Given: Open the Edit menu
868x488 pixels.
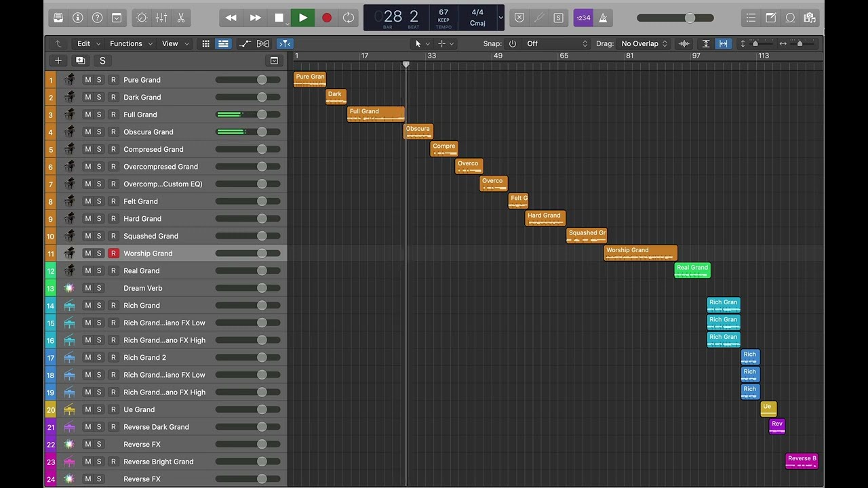Looking at the screenshot, I should coord(88,43).
